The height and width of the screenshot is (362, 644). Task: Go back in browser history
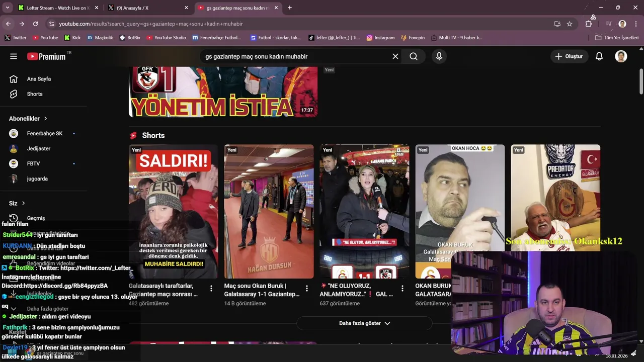coord(8,24)
